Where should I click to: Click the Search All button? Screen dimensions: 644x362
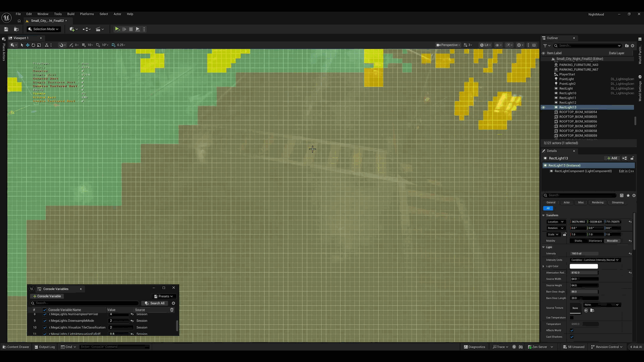click(155, 303)
